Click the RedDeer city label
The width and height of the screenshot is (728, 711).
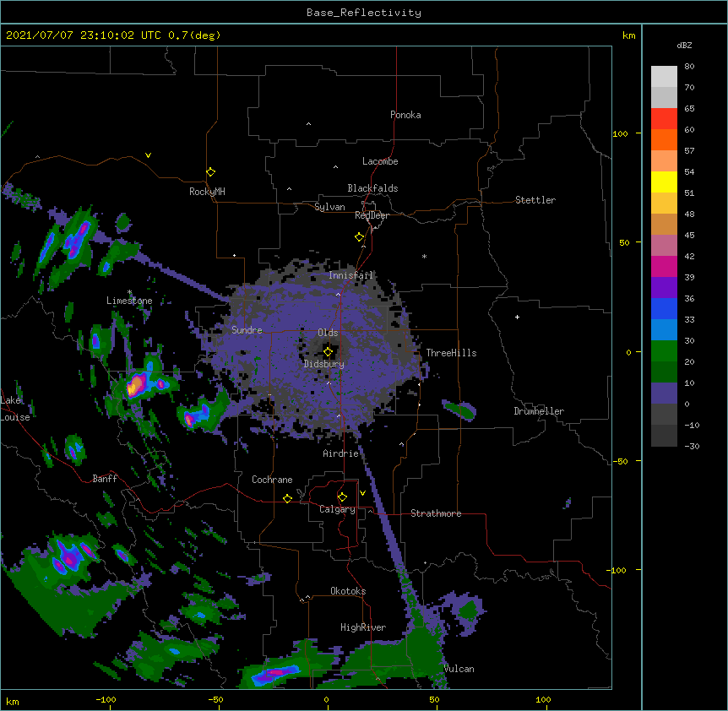coord(372,215)
